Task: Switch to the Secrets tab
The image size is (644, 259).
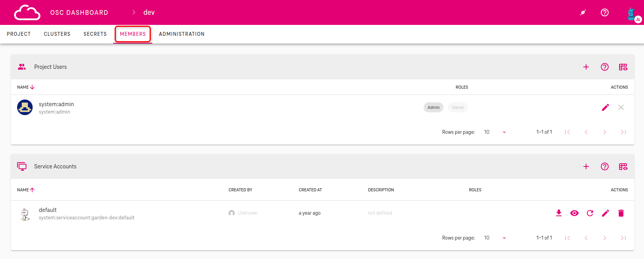Action: [x=95, y=34]
